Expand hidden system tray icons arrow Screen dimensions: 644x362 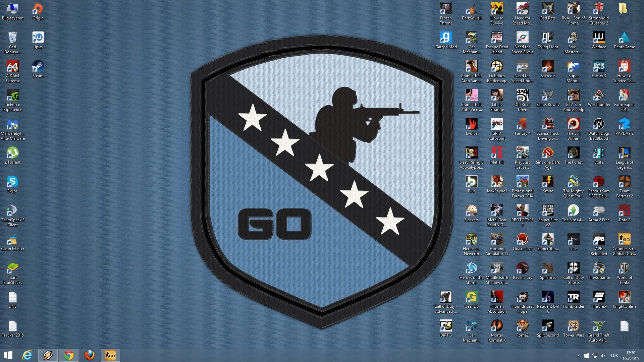(x=578, y=356)
